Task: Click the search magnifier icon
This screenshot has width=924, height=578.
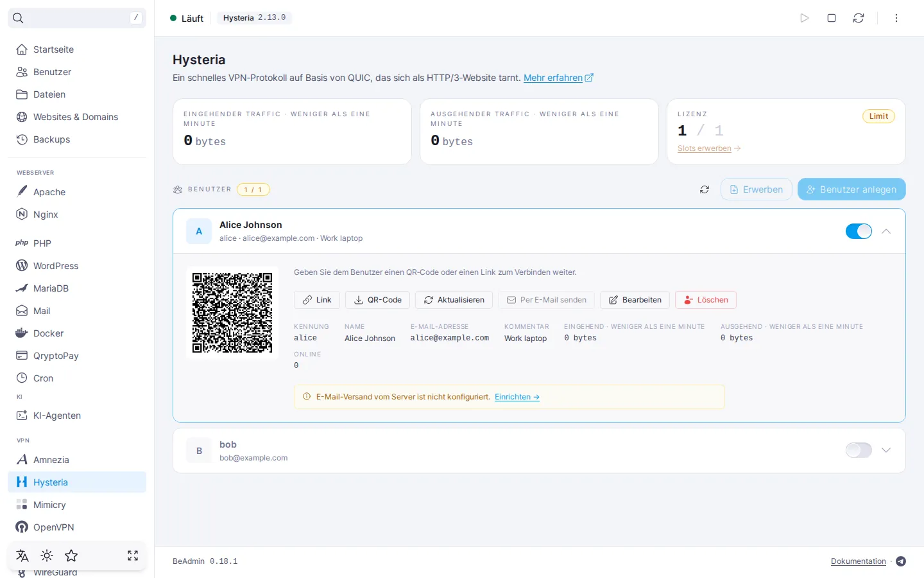Action: click(18, 18)
